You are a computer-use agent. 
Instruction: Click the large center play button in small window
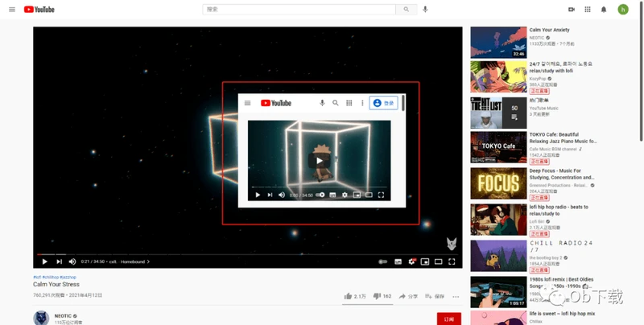click(x=319, y=160)
